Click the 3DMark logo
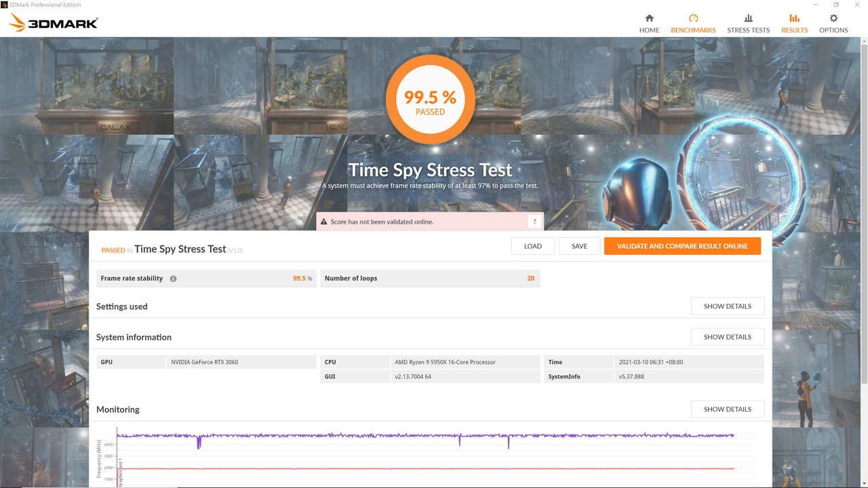 (53, 24)
